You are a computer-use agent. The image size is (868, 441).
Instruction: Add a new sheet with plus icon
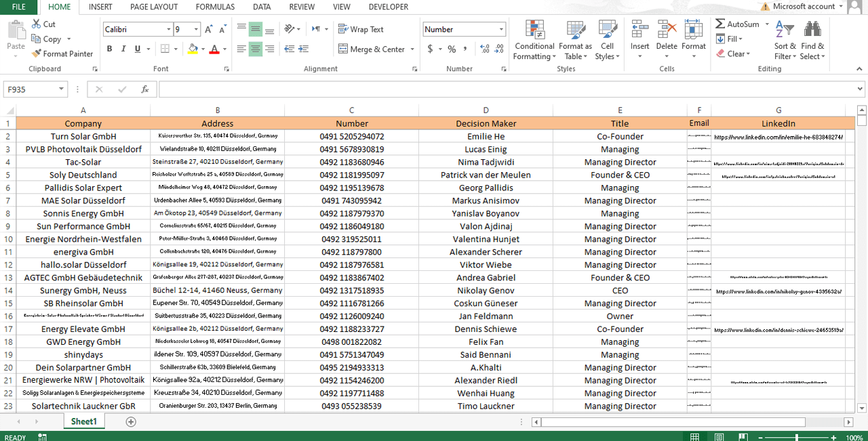click(131, 421)
